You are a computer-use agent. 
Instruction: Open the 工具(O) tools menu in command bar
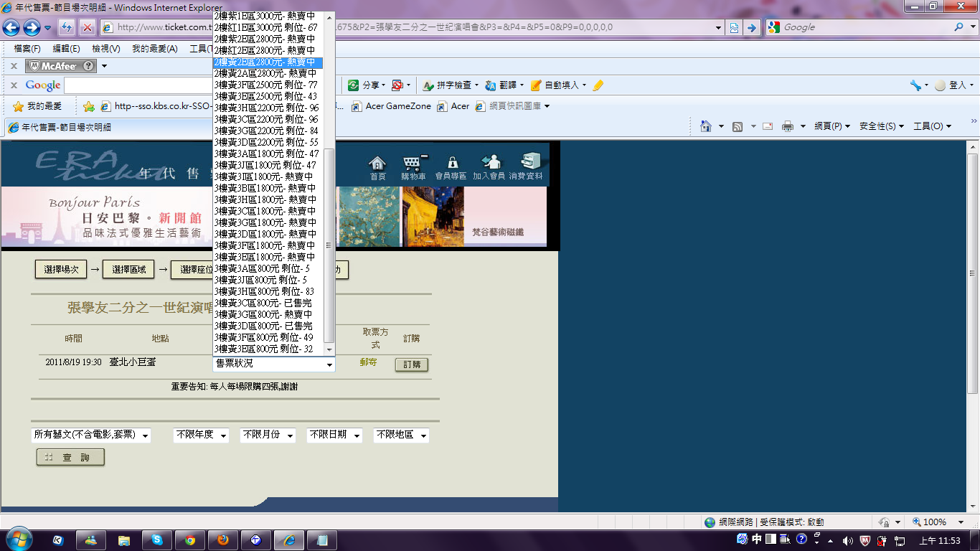click(932, 126)
